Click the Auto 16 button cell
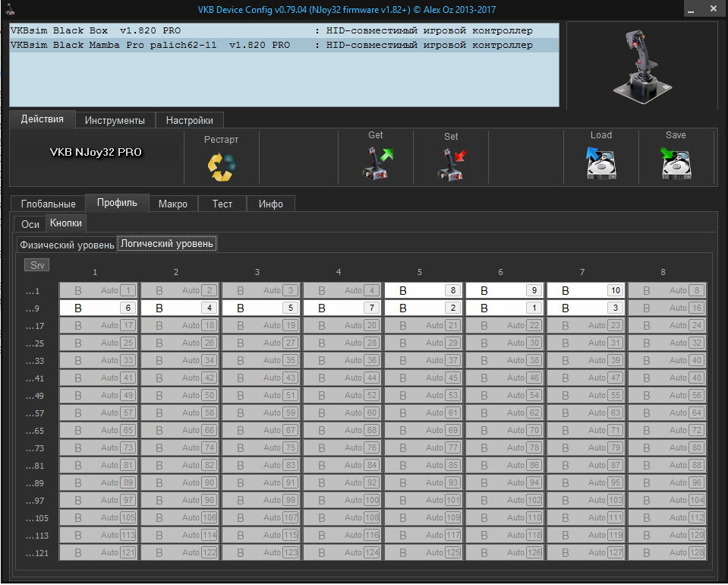The height and width of the screenshot is (585, 728). (x=667, y=308)
